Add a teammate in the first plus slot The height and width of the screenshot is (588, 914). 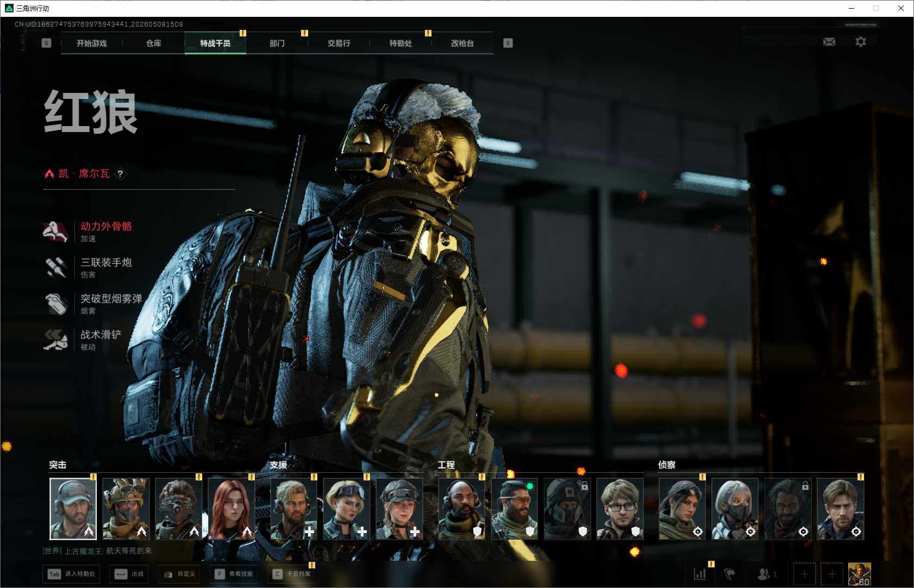coord(805,574)
